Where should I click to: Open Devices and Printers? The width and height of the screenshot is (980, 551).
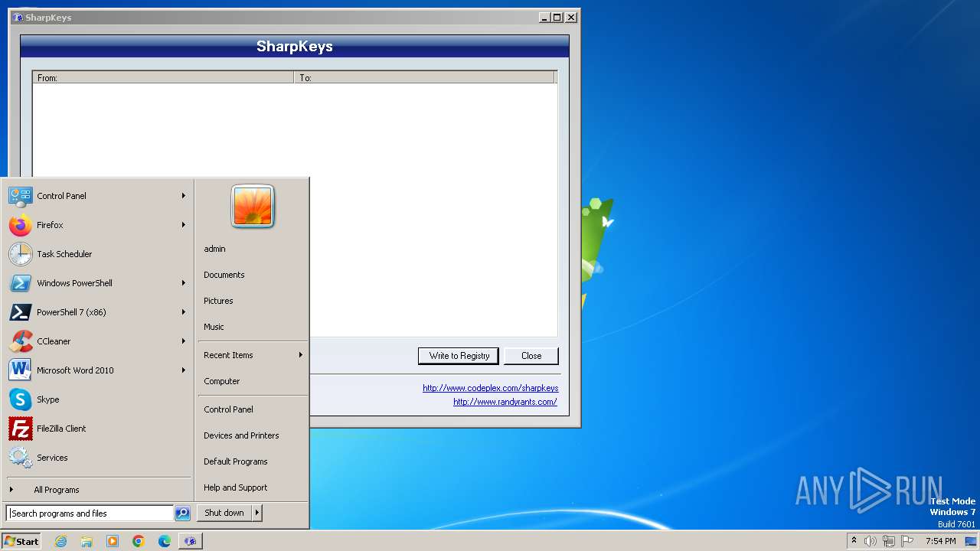(253, 435)
